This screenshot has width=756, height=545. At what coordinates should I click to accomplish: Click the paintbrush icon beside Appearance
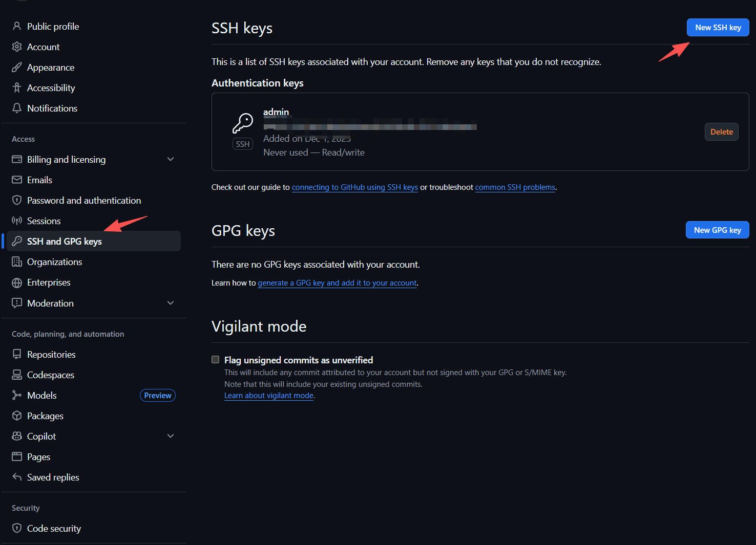[17, 67]
